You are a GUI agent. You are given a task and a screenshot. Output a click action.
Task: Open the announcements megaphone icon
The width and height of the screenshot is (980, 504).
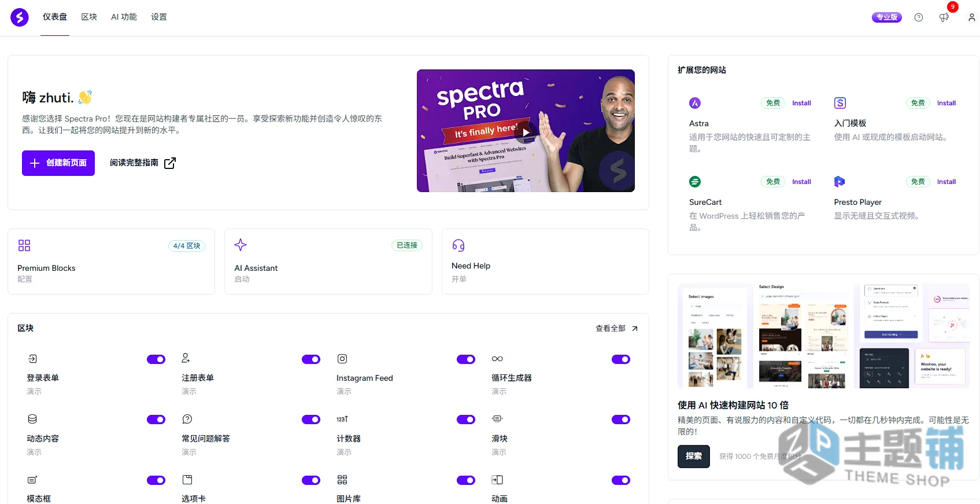coord(944,17)
